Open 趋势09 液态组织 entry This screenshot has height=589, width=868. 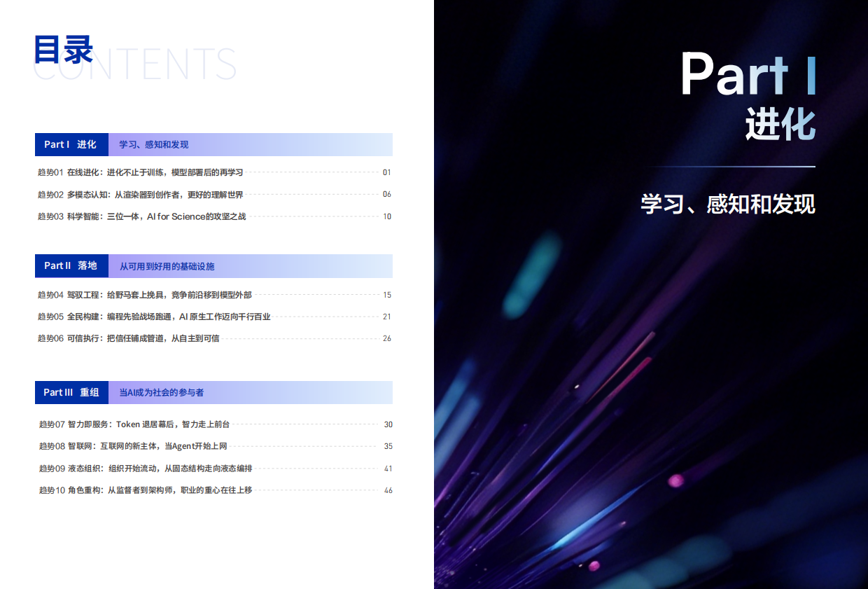(146, 469)
